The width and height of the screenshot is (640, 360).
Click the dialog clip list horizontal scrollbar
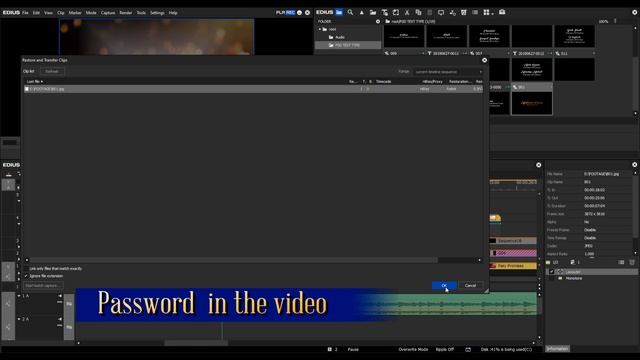point(233,260)
